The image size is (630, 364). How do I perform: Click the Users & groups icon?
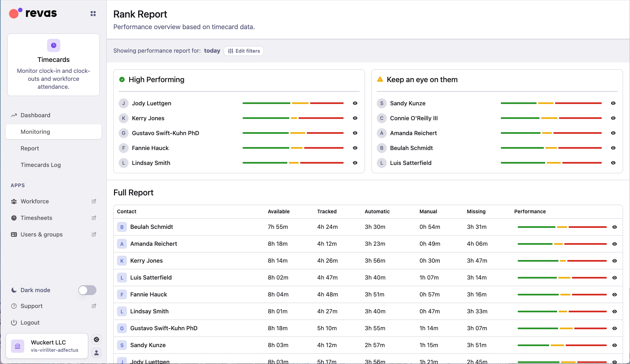[14, 234]
